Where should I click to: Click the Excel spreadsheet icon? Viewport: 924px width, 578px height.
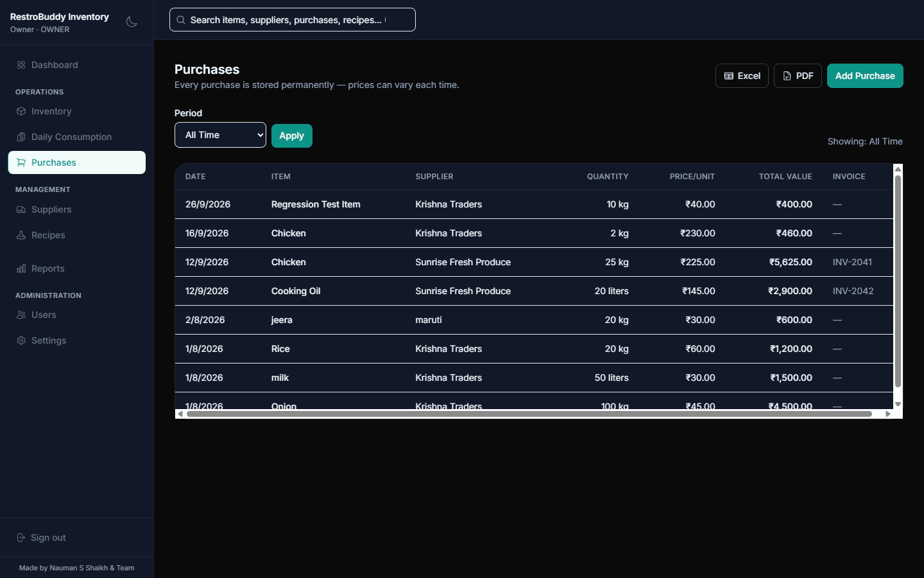pos(729,76)
